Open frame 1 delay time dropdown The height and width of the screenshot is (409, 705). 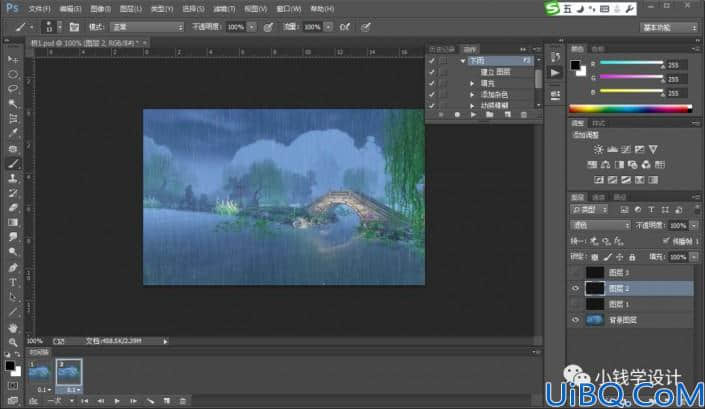[45, 390]
